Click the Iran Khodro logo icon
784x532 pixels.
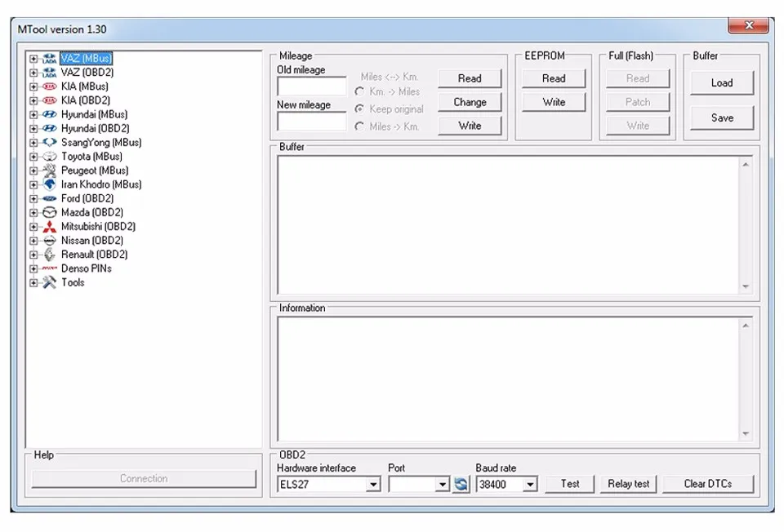coord(49,184)
